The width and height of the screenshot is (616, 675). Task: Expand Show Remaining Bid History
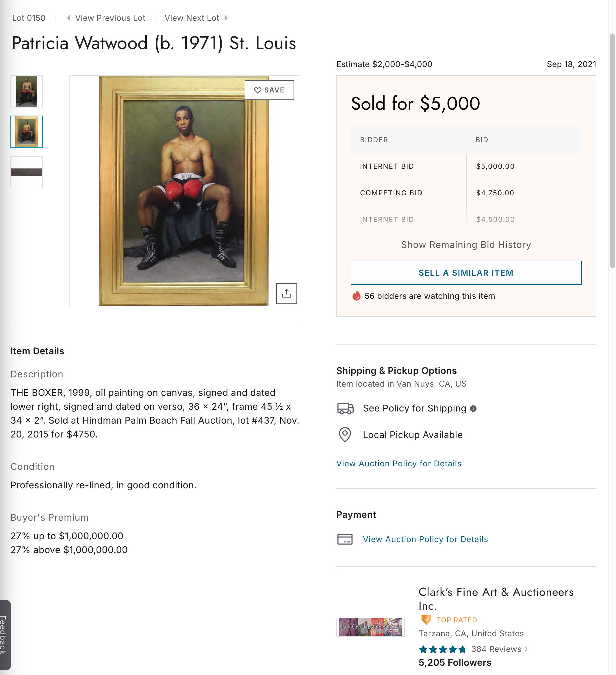point(466,245)
